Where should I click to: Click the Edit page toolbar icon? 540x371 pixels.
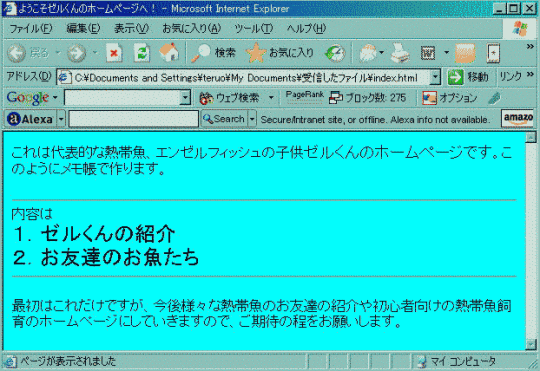pyautogui.click(x=428, y=53)
